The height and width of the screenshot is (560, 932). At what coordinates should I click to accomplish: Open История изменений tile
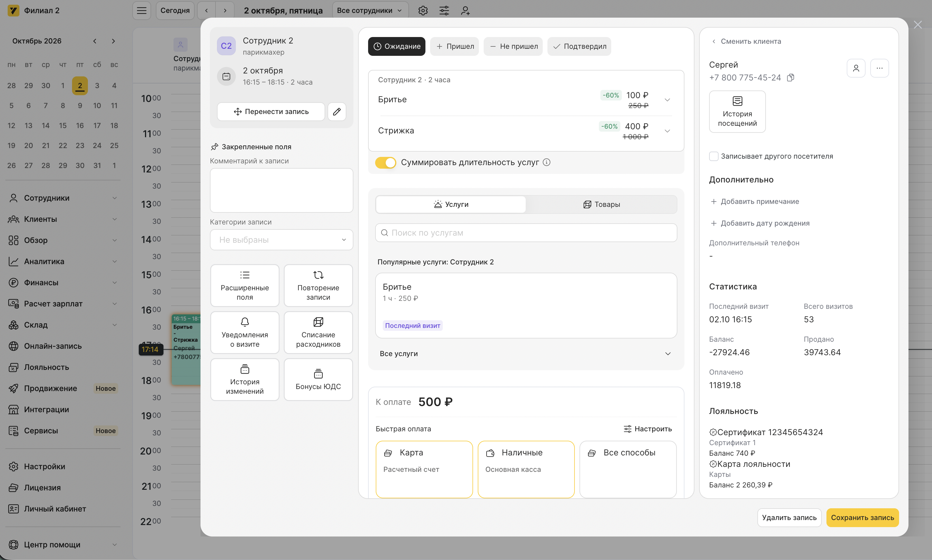click(245, 380)
